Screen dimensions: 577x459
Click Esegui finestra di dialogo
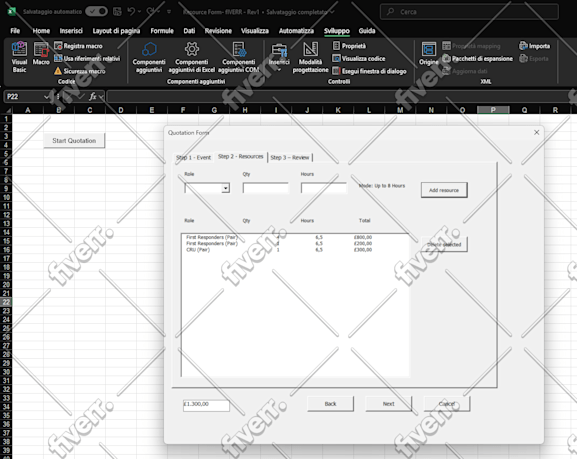[x=369, y=71]
